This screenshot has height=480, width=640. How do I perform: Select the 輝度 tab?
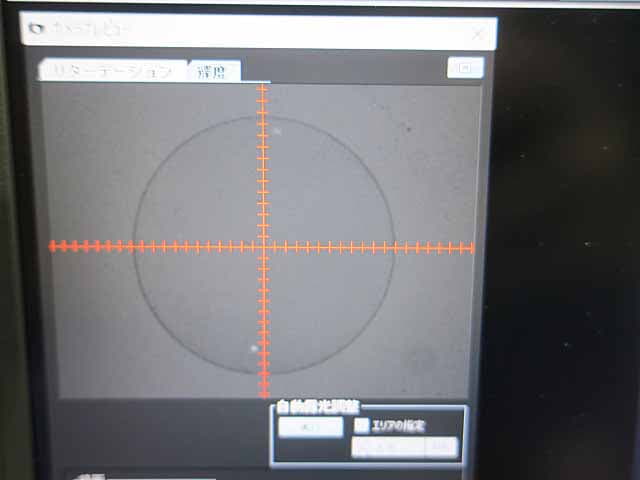pyautogui.click(x=212, y=71)
